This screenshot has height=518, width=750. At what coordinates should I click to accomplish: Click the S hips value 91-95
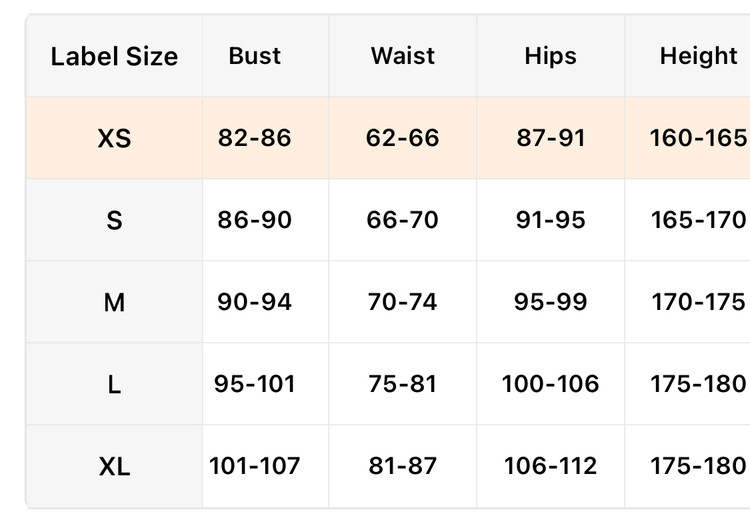pos(550,220)
